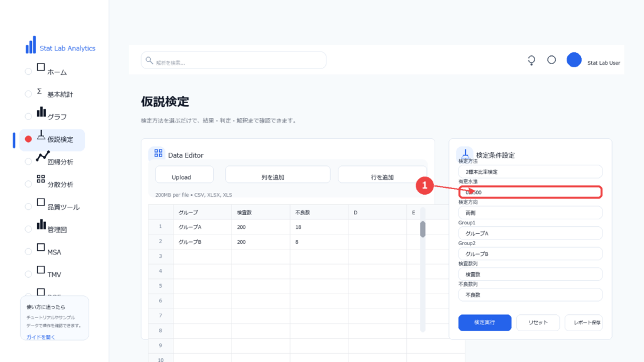644x362 pixels.
Task: Open the 検定方法 dropdown showing 2標本比率検定
Action: coord(530,172)
